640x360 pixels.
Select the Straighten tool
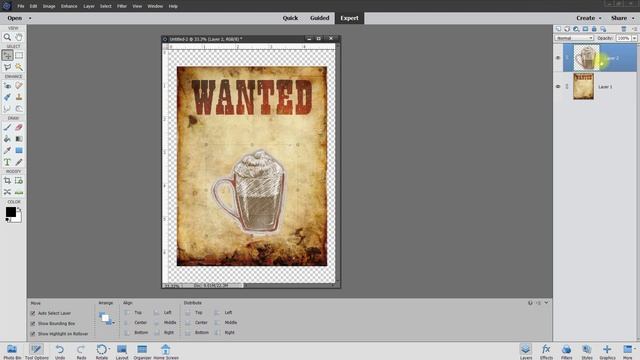(19, 192)
